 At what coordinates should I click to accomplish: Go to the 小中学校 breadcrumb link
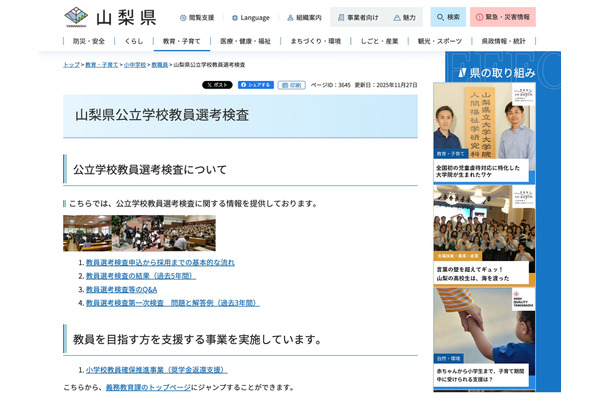[x=135, y=65]
